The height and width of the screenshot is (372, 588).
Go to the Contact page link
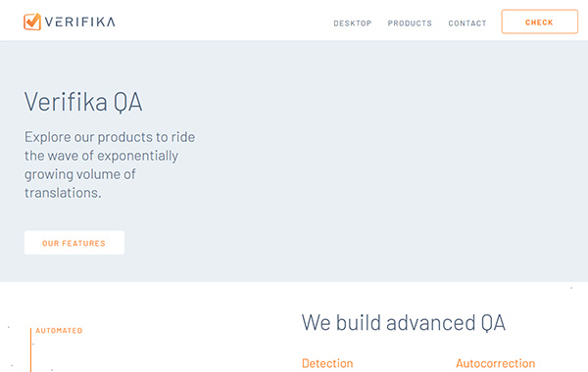pyautogui.click(x=467, y=23)
